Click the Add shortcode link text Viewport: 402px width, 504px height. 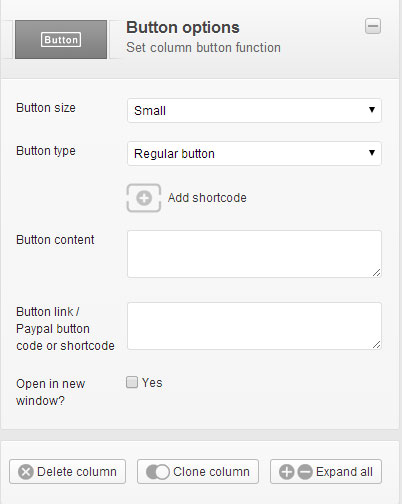tap(207, 198)
